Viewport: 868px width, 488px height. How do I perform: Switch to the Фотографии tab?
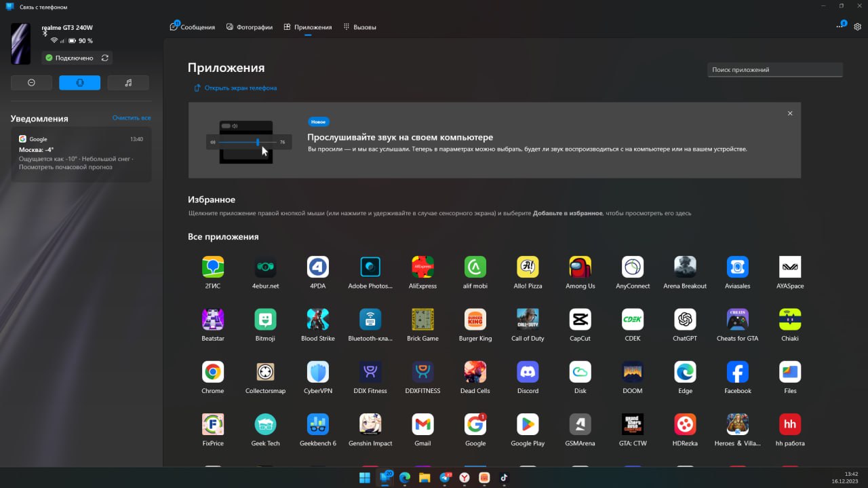pos(250,27)
